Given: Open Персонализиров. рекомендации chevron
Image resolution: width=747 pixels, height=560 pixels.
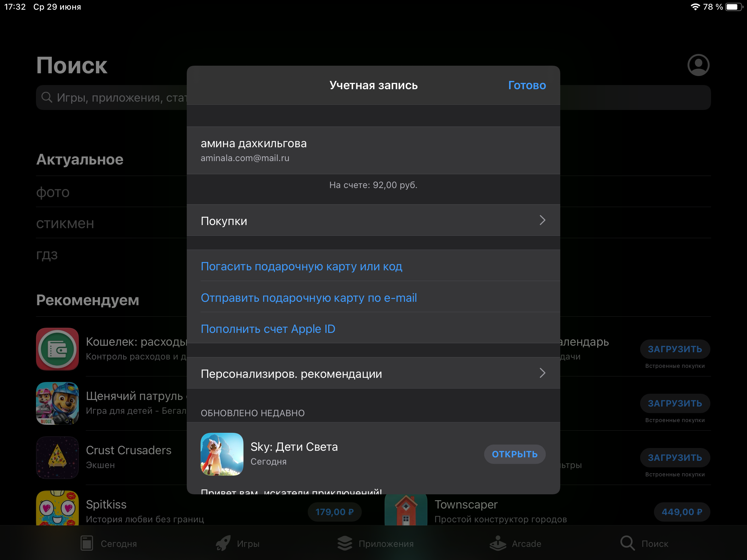Looking at the screenshot, I should tap(542, 373).
